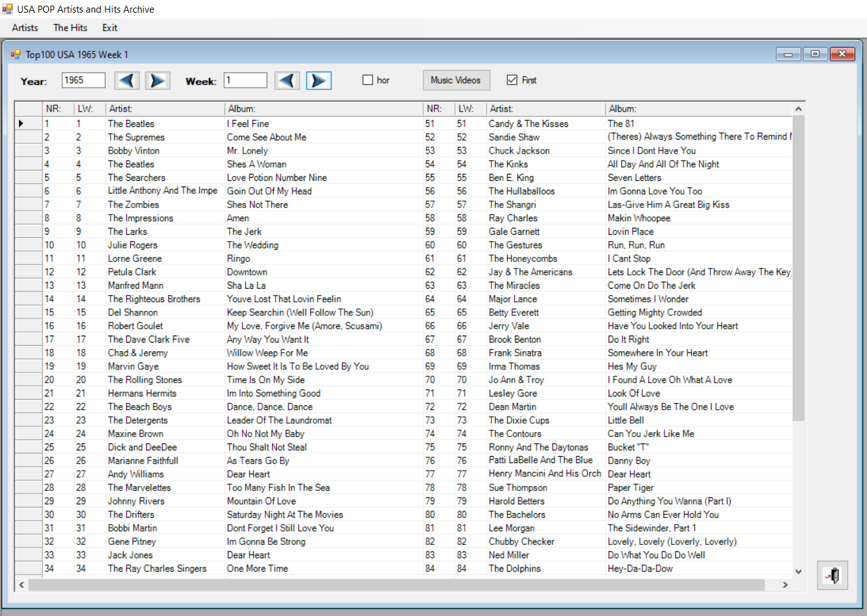Select 'Ray Charles' artist cell
867x616 pixels.
click(x=546, y=218)
